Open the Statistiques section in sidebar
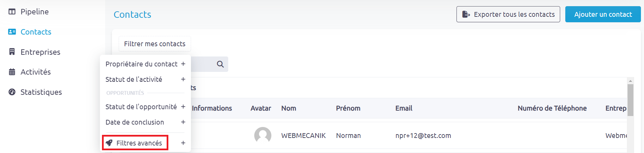The width and height of the screenshot is (644, 153). click(41, 92)
